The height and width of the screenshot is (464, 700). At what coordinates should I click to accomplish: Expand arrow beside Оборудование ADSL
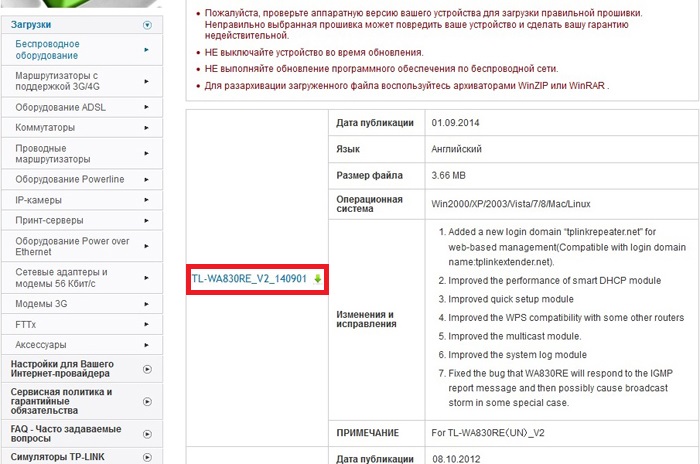point(146,107)
